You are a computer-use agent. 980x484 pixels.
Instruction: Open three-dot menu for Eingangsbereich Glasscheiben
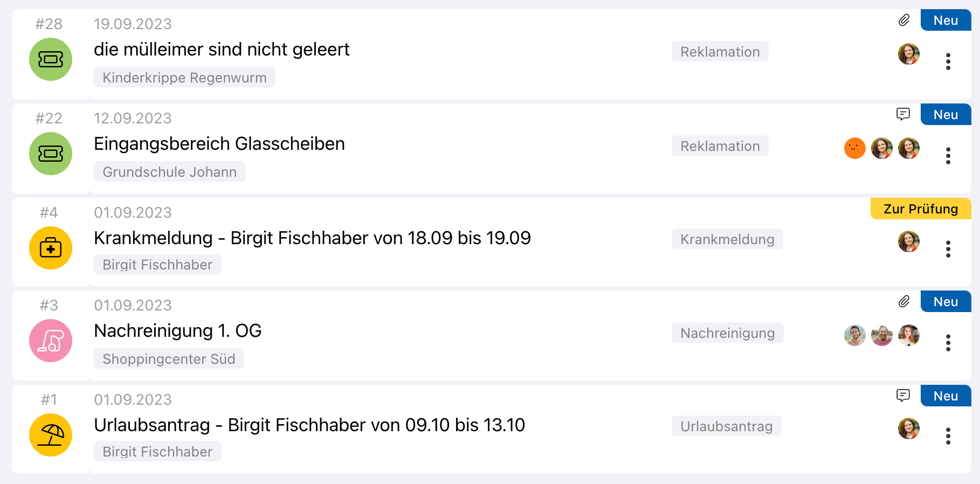[948, 156]
